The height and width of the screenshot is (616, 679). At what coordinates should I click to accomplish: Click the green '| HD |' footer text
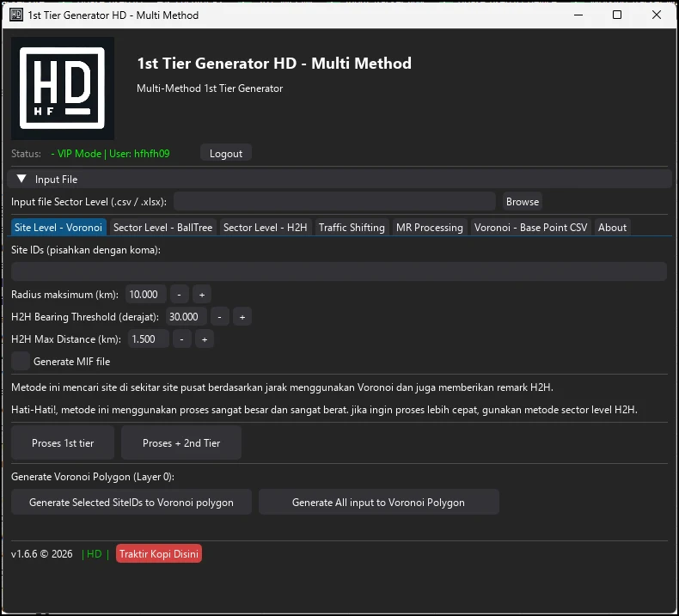click(x=95, y=553)
